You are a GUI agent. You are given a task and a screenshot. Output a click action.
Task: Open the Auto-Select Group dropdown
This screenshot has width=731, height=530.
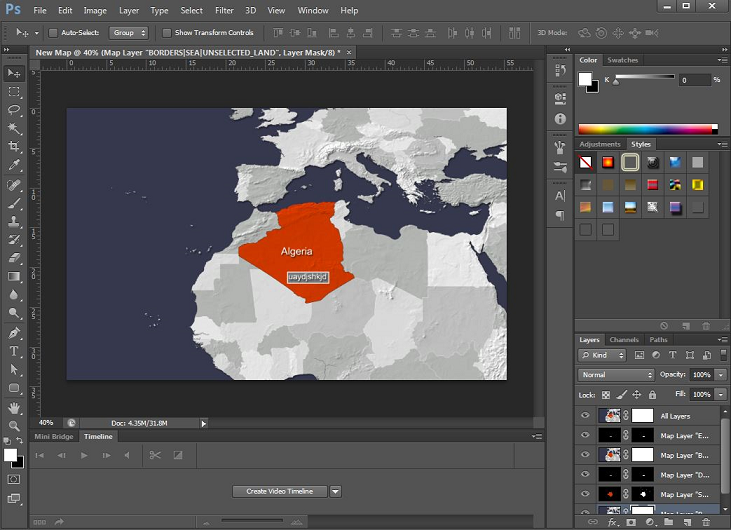pos(128,33)
